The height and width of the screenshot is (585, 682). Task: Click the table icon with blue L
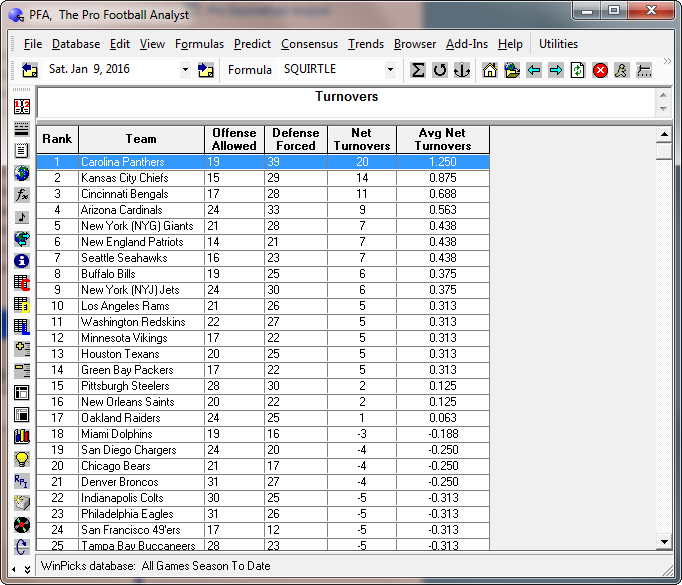coord(22,326)
